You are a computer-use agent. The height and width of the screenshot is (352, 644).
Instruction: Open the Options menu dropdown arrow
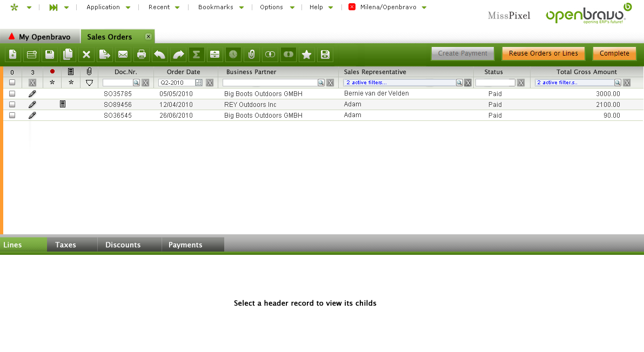point(292,8)
